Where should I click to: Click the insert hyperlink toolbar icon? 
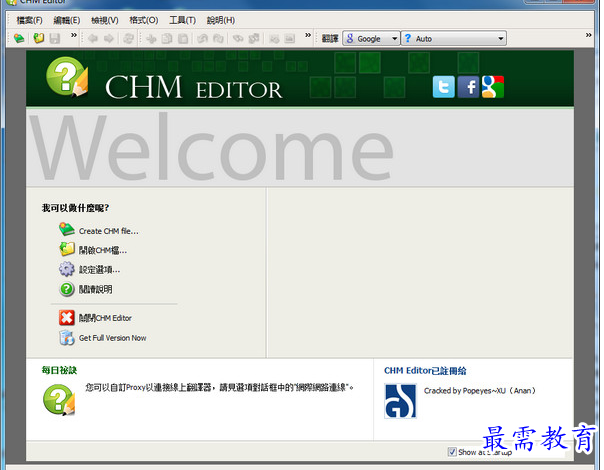pyautogui.click(x=238, y=39)
